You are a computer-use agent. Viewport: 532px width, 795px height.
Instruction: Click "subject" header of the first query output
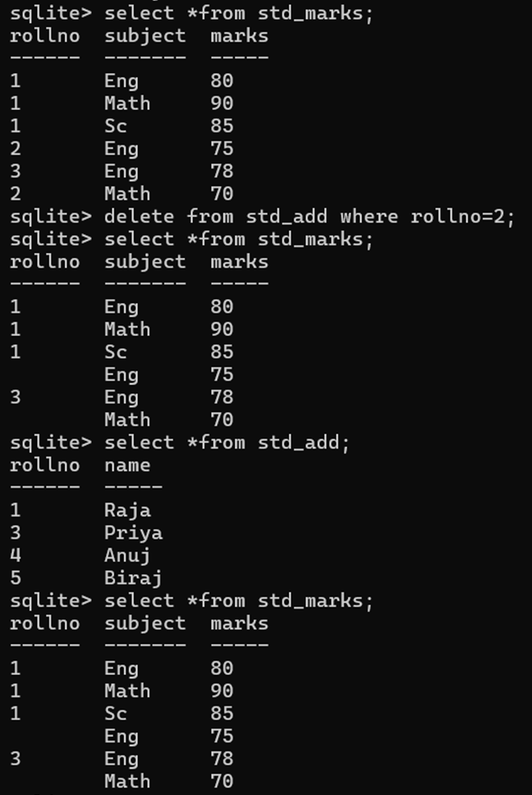click(144, 36)
